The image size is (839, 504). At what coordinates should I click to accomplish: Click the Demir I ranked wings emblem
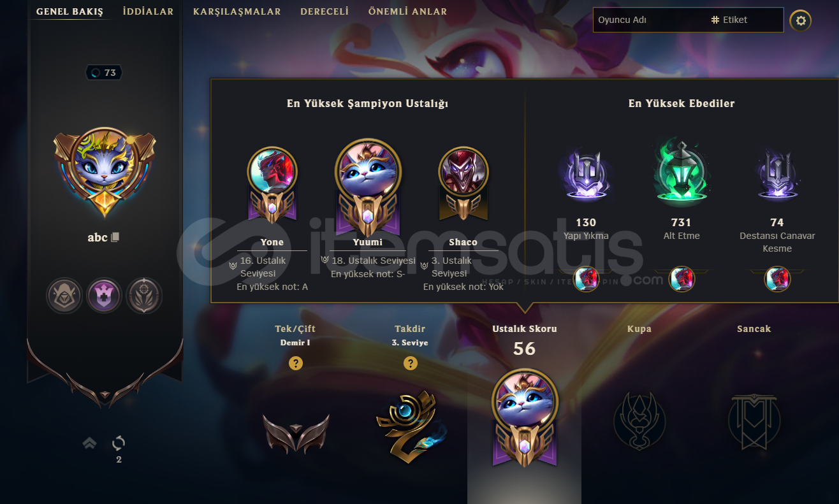tap(296, 433)
